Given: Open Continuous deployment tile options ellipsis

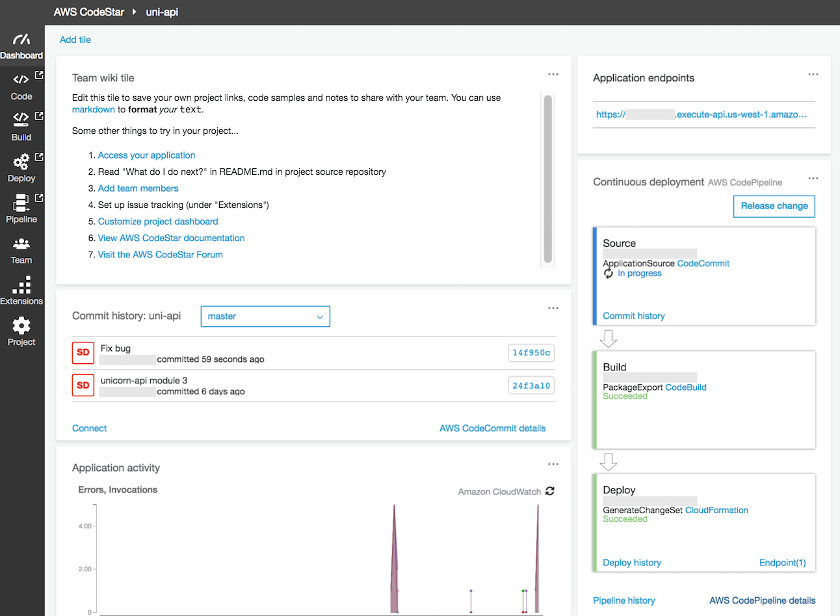Looking at the screenshot, I should 813,178.
